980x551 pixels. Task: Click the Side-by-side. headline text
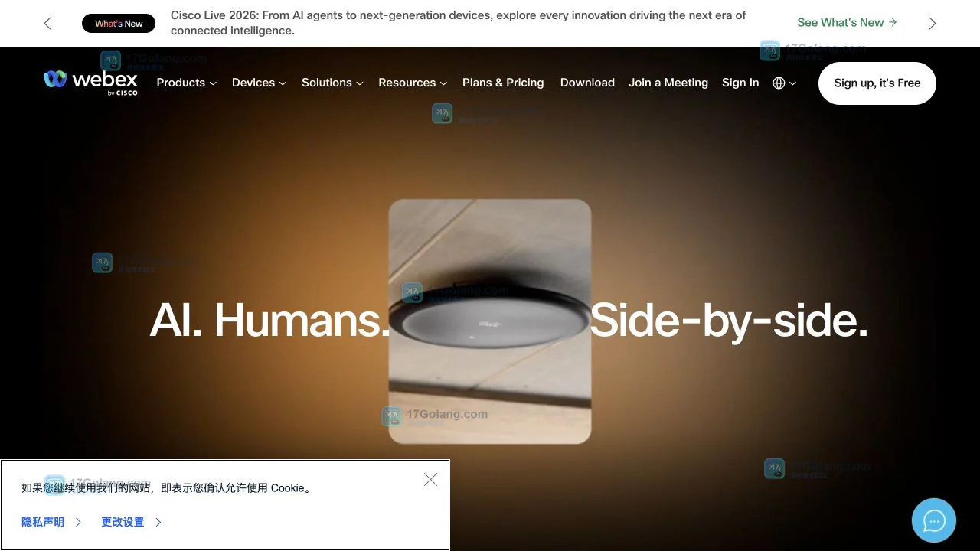(x=730, y=320)
